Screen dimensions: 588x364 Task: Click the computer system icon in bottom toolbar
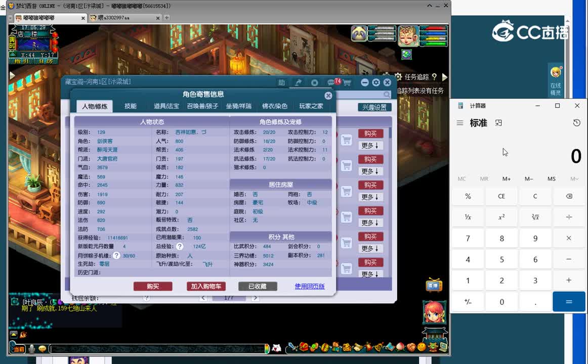click(443, 347)
